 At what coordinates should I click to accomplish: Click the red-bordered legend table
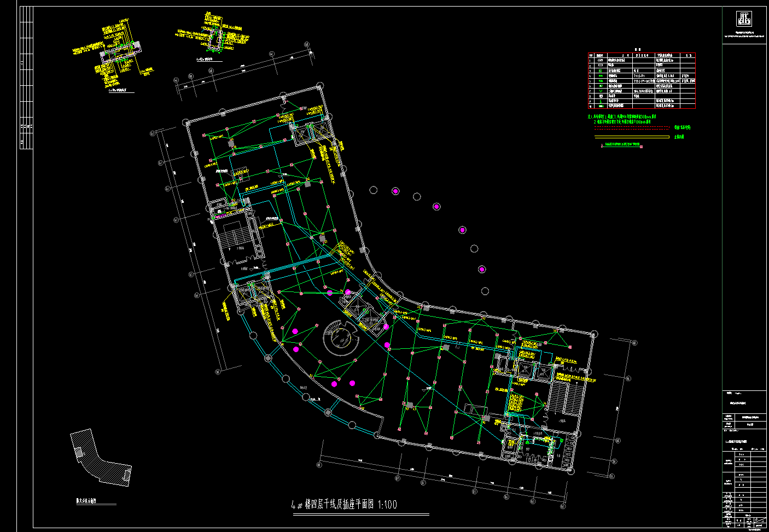(x=642, y=81)
